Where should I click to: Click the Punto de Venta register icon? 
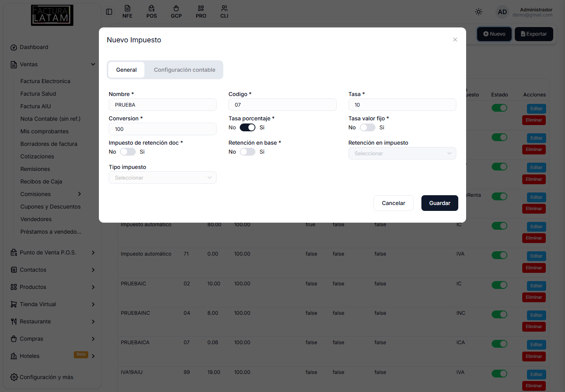point(14,252)
